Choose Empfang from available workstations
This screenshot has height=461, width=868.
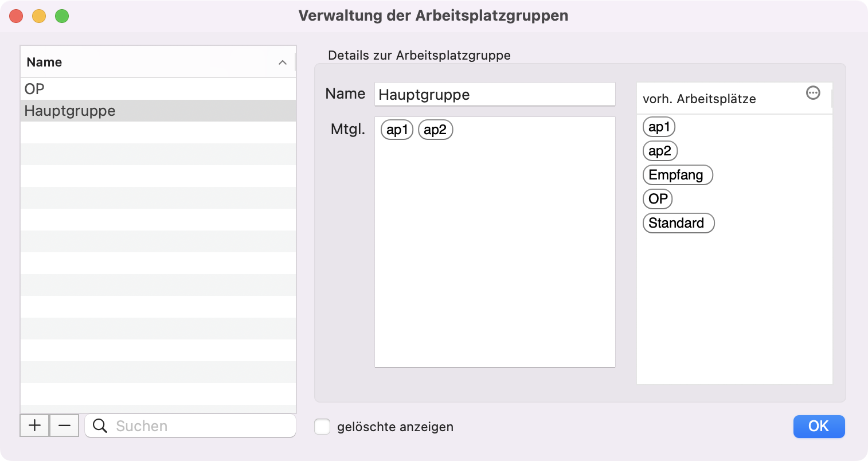click(x=678, y=175)
